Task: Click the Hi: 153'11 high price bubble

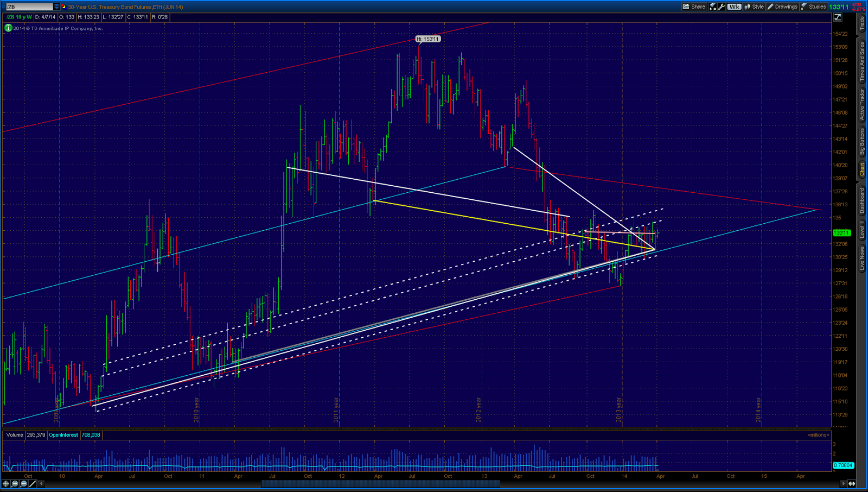Action: [428, 39]
